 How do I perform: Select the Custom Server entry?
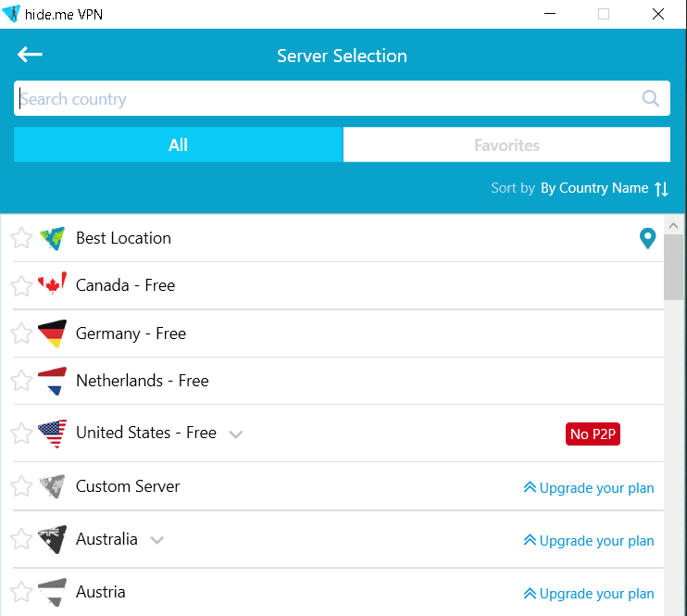338,486
